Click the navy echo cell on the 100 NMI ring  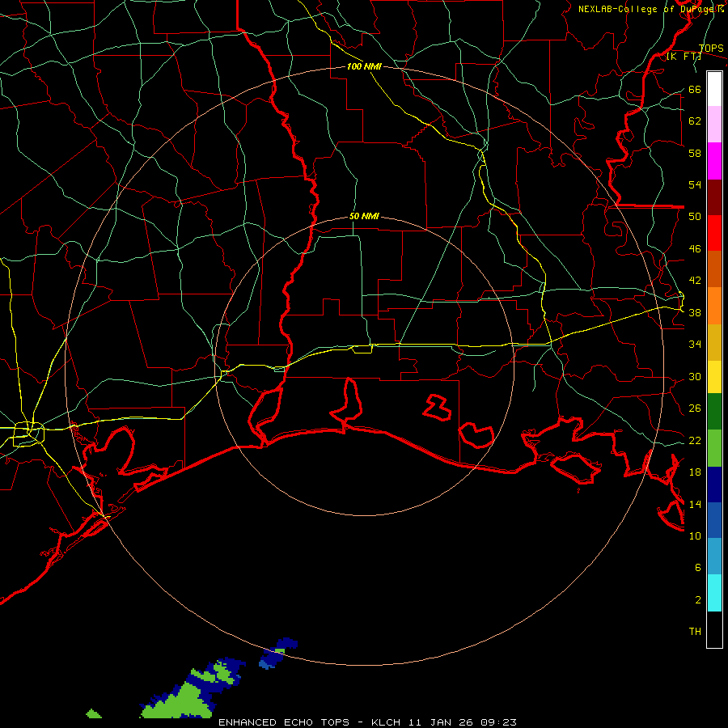click(x=278, y=653)
